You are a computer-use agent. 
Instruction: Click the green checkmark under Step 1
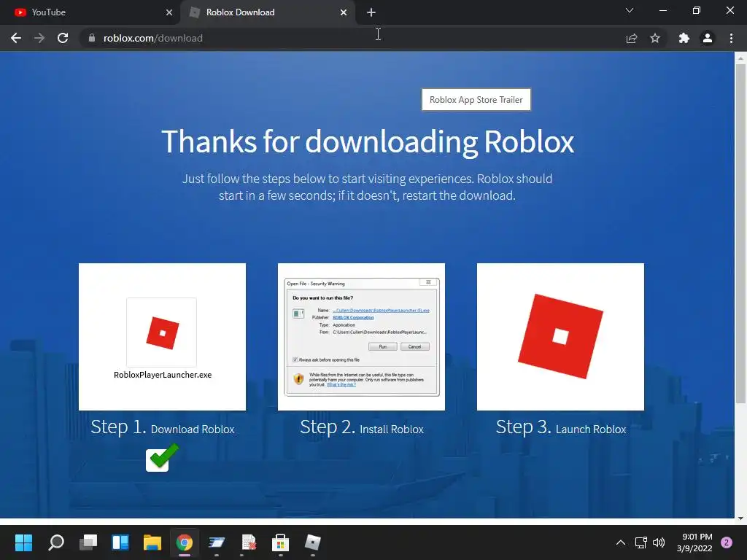coord(162,458)
